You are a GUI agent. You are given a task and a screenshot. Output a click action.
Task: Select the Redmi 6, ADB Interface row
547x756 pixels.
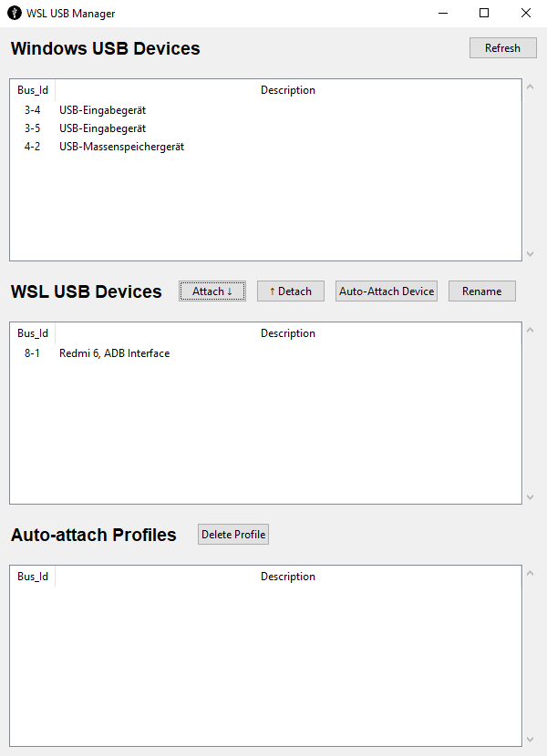click(265, 353)
